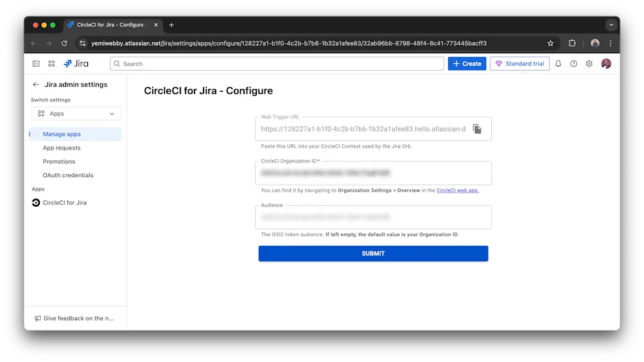Image resolution: width=644 pixels, height=362 pixels.
Task: Click the feedback megaphone icon
Action: 37,318
